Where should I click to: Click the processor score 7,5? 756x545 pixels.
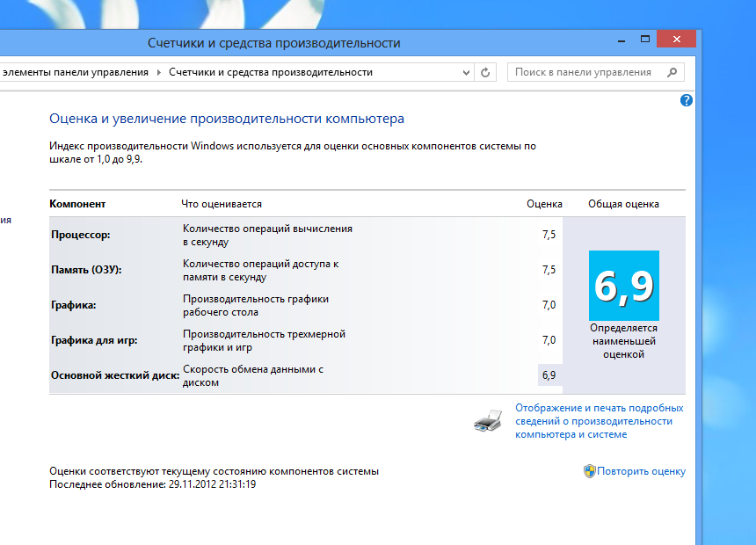click(x=549, y=235)
